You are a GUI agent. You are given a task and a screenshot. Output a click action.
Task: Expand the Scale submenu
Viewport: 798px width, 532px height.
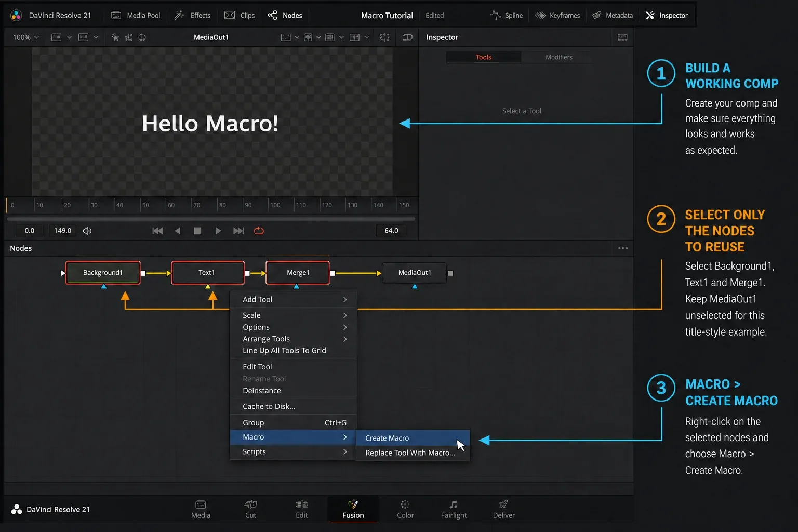pyautogui.click(x=294, y=315)
